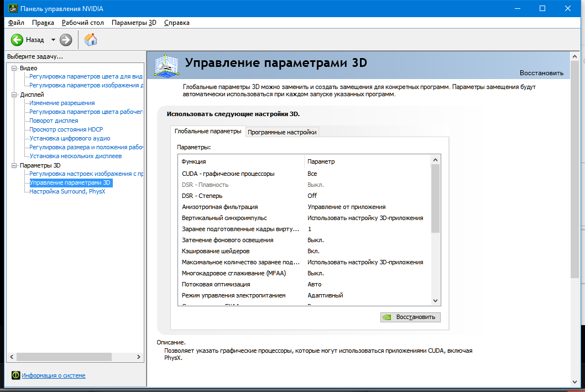Select Режим управления электропитанием row
585x392 pixels.
pyautogui.click(x=304, y=295)
